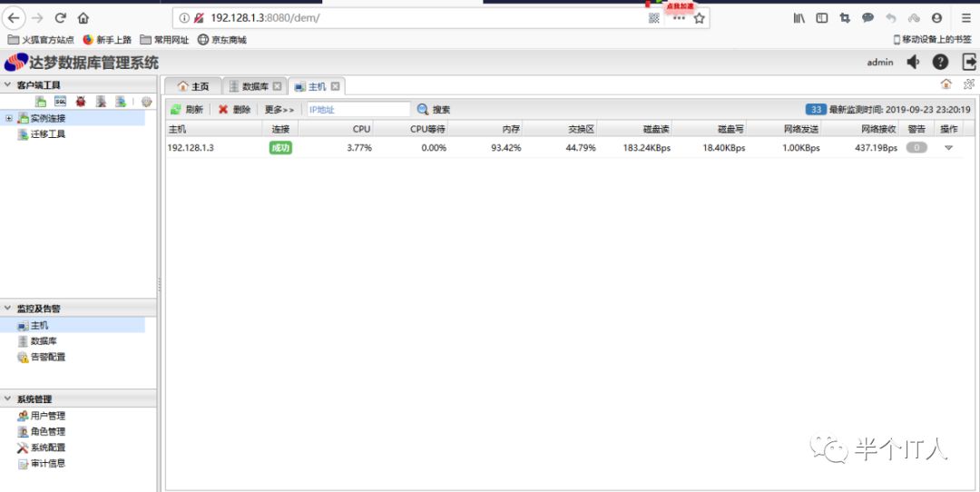Open the 新手上路 bookmark
The image size is (980, 492).
(x=107, y=39)
